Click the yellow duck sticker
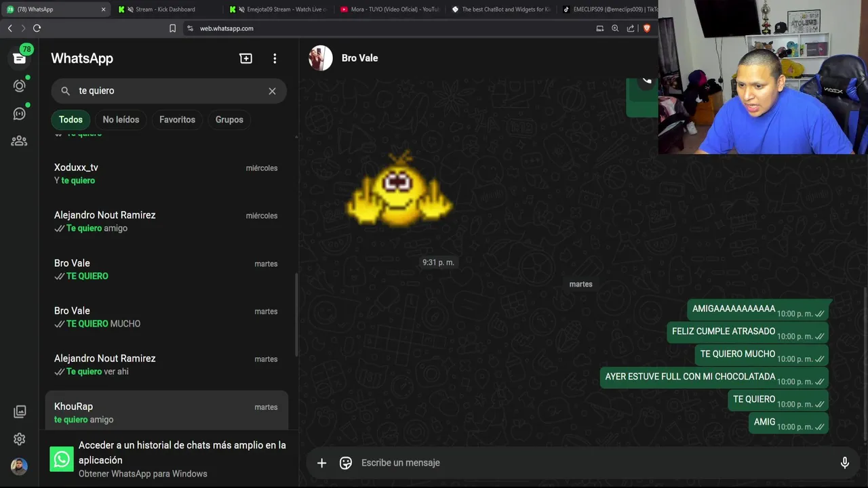Screen dimensions: 868x488 [399, 189]
